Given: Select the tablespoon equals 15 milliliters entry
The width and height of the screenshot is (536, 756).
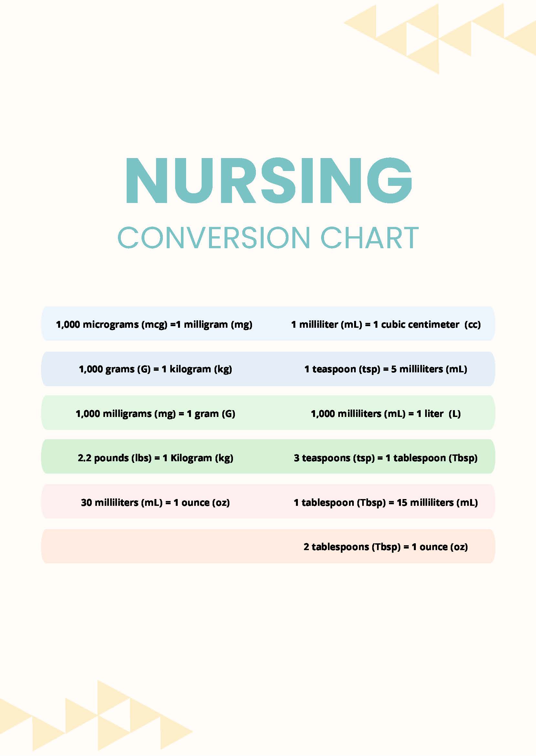Looking at the screenshot, I should click(386, 503).
